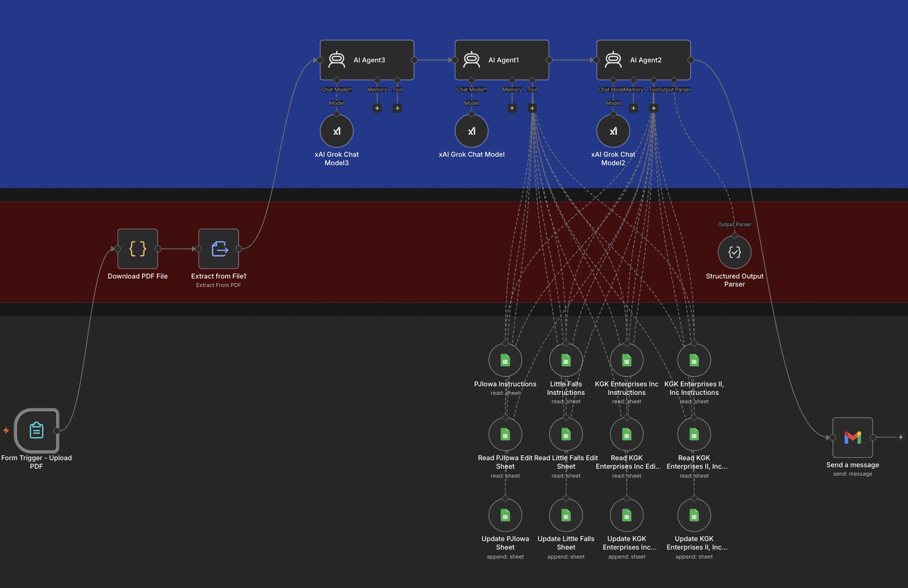The width and height of the screenshot is (908, 588).
Task: Open xAI Grok Chat Model3 node
Action: [337, 131]
